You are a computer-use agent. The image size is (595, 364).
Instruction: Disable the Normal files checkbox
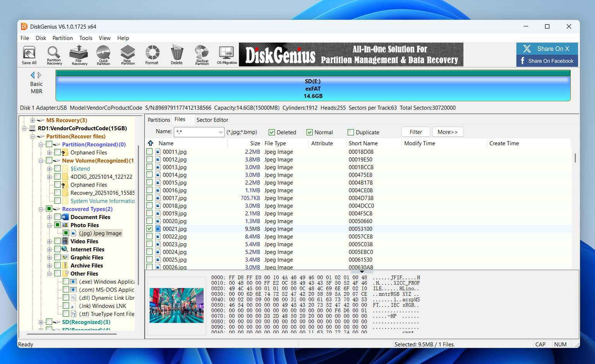tap(309, 132)
